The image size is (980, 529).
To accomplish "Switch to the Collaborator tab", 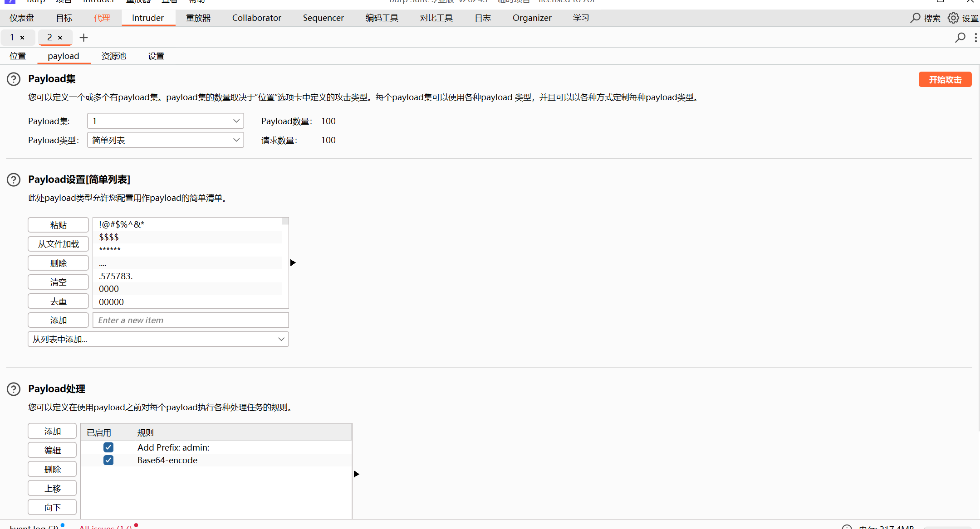I will click(256, 18).
